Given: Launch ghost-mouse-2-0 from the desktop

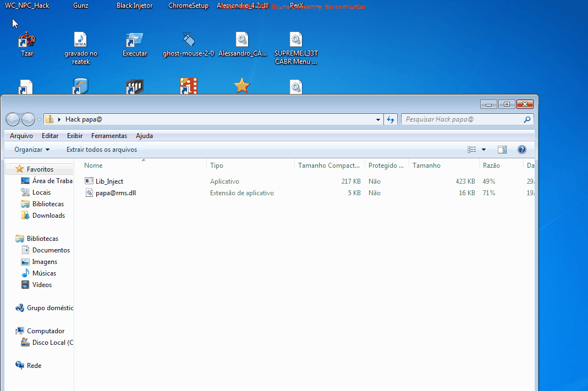Looking at the screenshot, I should [x=188, y=41].
